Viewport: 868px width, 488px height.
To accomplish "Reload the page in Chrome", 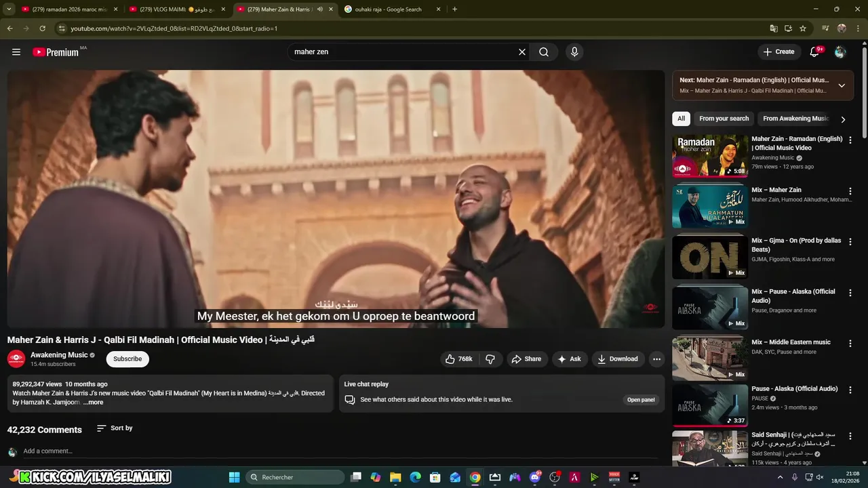I will click(x=42, y=28).
